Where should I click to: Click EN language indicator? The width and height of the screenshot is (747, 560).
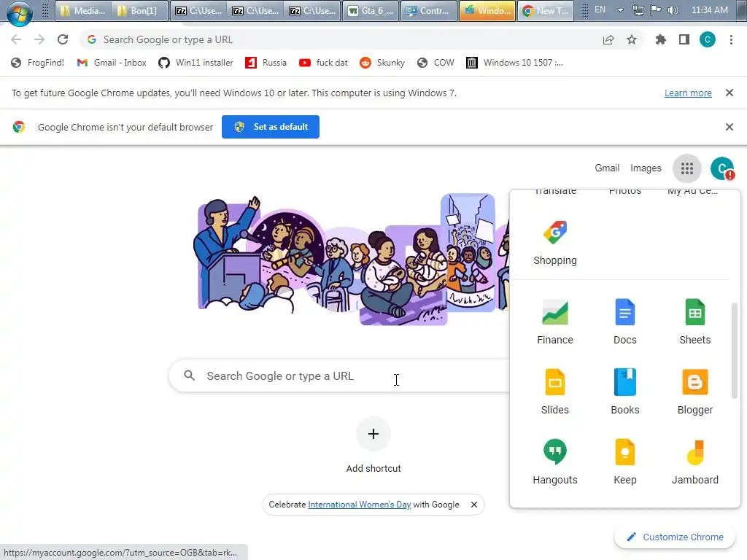click(x=600, y=10)
